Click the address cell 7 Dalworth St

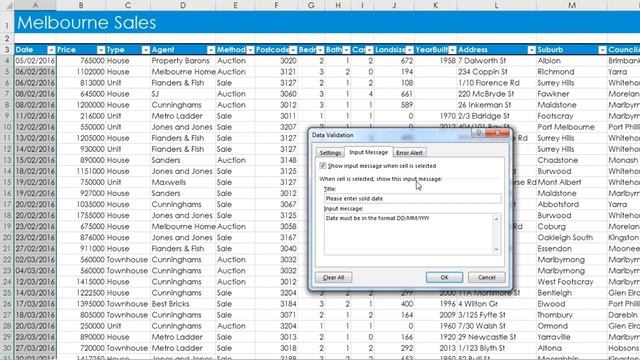point(496,61)
